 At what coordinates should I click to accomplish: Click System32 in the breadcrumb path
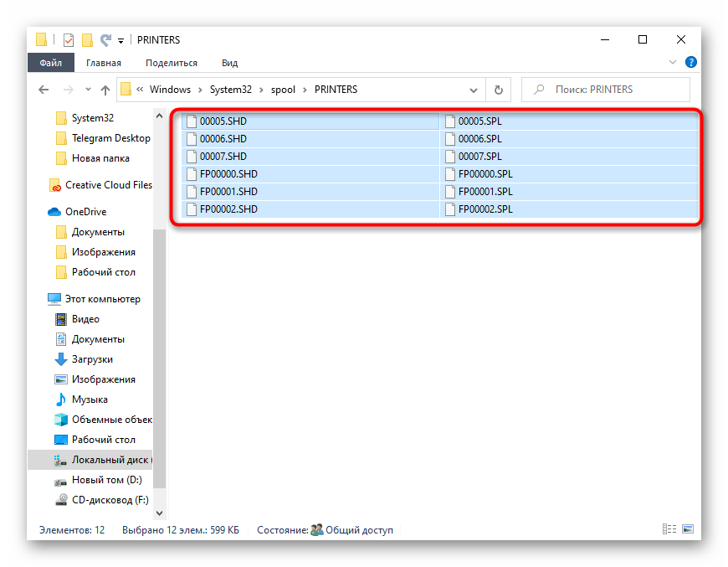[x=230, y=90]
